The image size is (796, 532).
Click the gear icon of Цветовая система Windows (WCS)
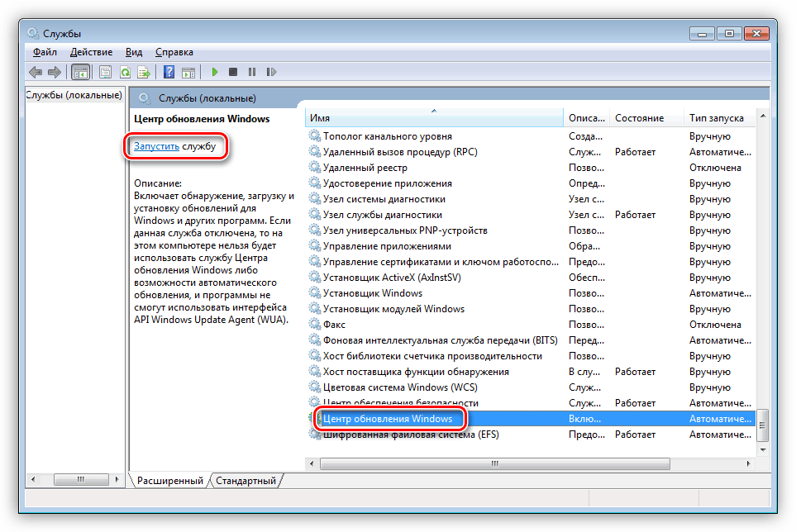(x=315, y=387)
